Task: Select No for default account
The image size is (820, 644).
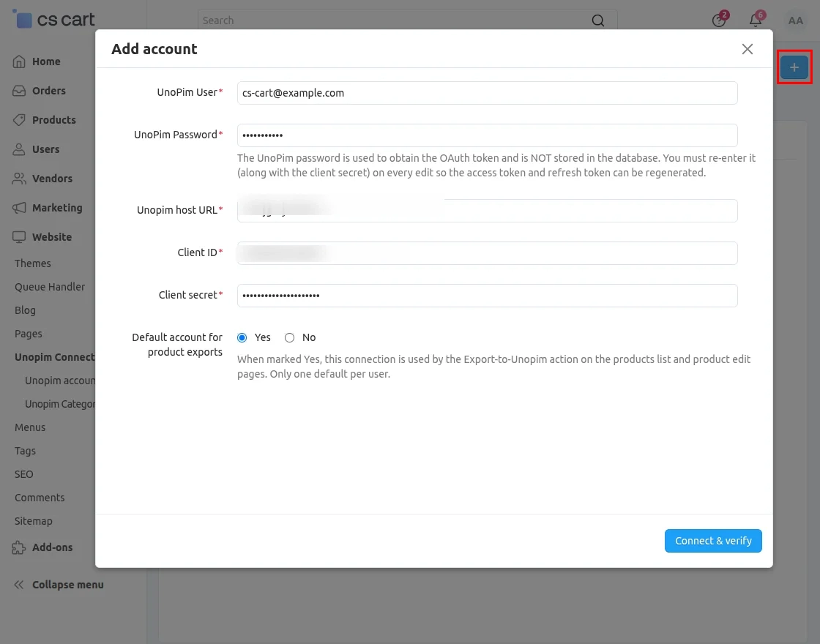Action: pos(290,337)
